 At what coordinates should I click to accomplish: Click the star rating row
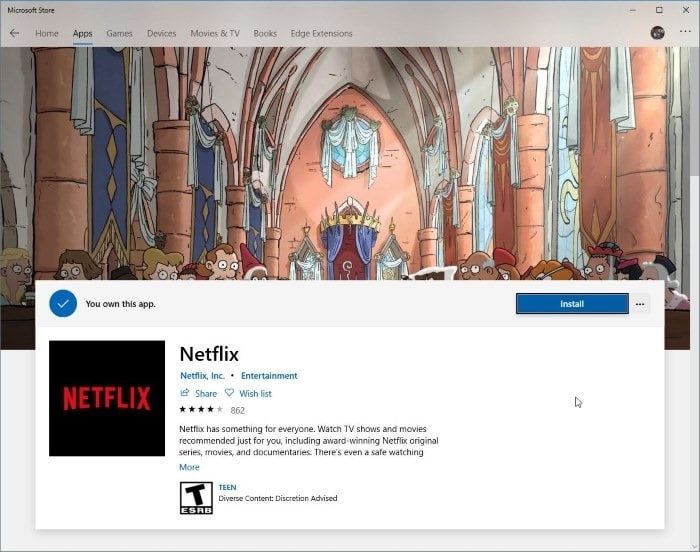pos(201,409)
